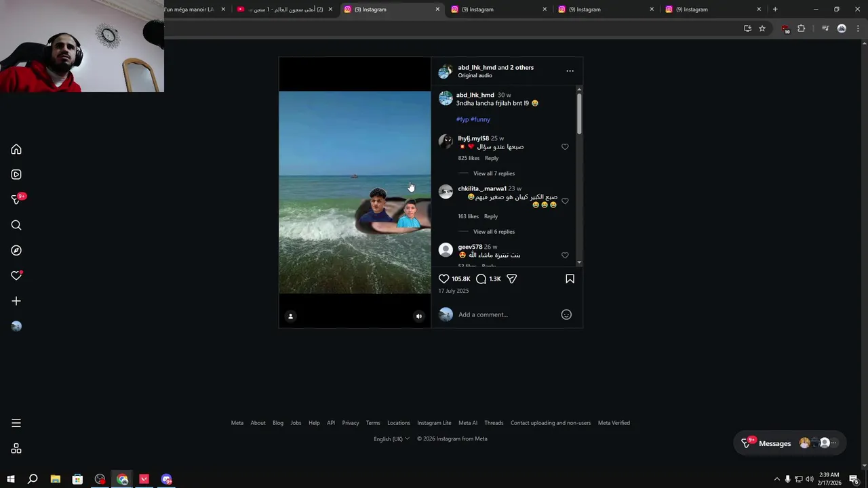The height and width of the screenshot is (488, 868).
Task: Open the extension with the 10 badge
Action: pyautogui.click(x=785, y=29)
